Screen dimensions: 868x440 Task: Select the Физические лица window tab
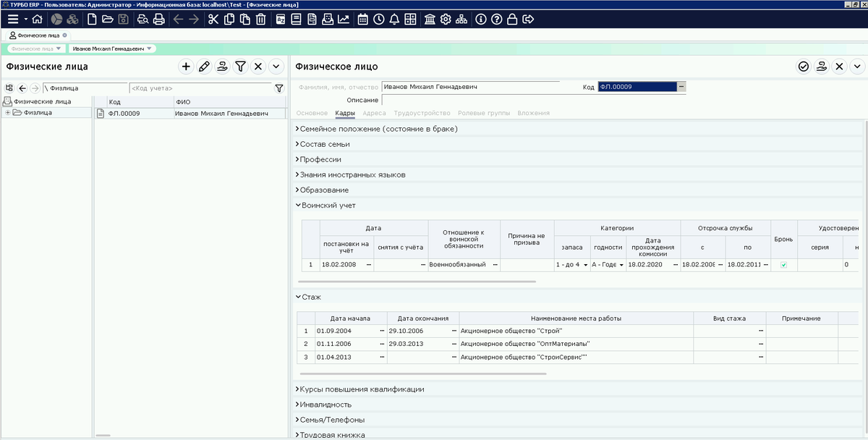tap(38, 35)
